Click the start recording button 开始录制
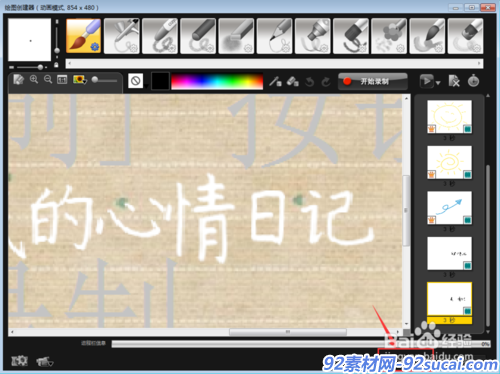This screenshot has width=500, height=374. coord(373,81)
